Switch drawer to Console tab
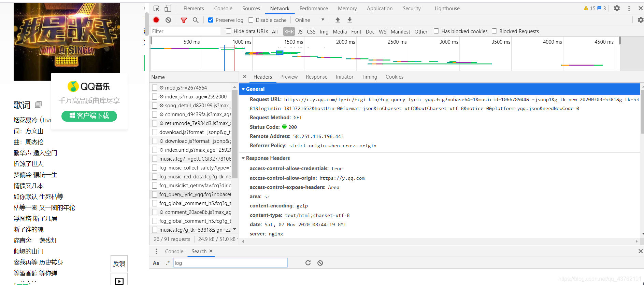644x285 pixels. pos(174,252)
